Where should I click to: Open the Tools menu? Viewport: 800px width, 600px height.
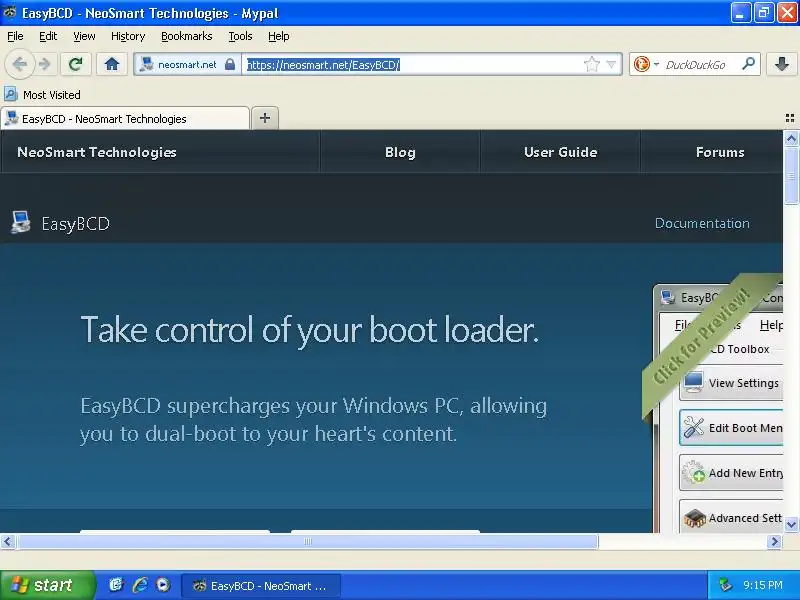coord(240,36)
